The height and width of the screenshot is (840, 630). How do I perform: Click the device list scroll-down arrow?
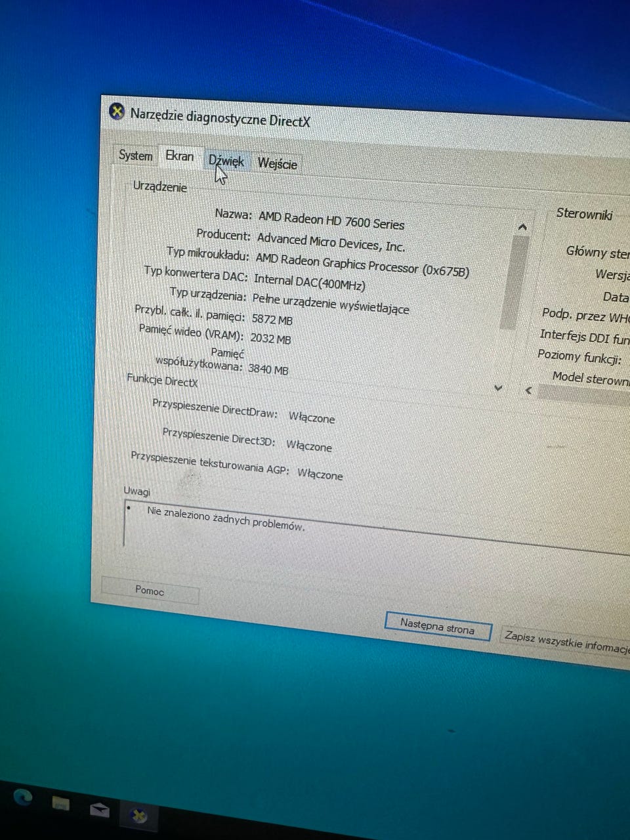(498, 388)
